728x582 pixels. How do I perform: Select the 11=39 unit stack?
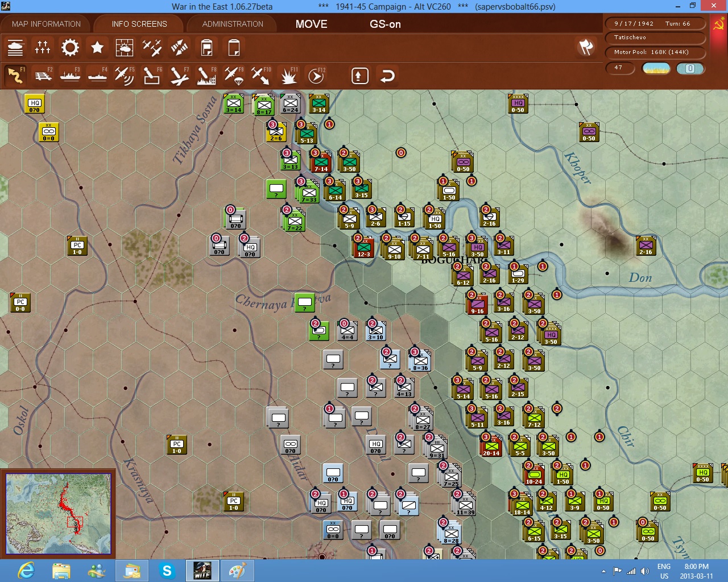click(x=465, y=504)
